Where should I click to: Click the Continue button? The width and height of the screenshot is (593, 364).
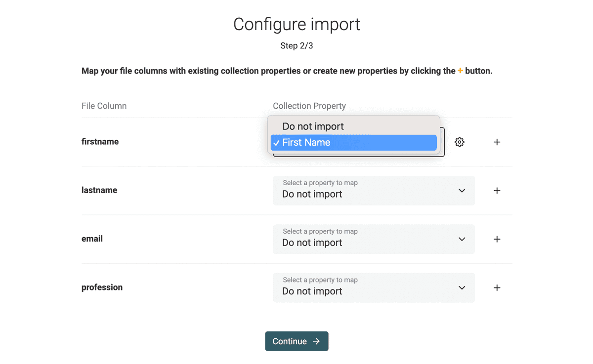[x=296, y=341]
